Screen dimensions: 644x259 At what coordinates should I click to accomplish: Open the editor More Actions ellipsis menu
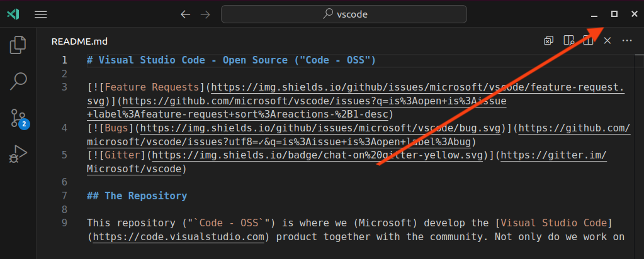[x=626, y=41]
